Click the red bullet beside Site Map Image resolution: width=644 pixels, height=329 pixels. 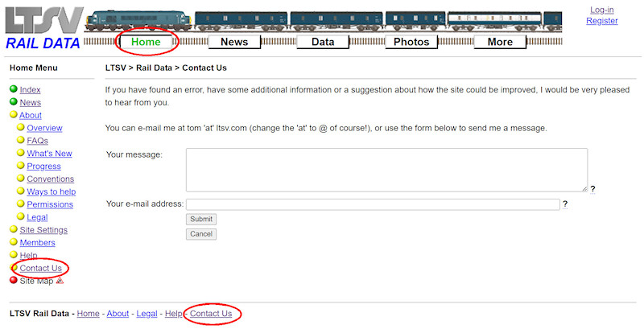point(14,281)
